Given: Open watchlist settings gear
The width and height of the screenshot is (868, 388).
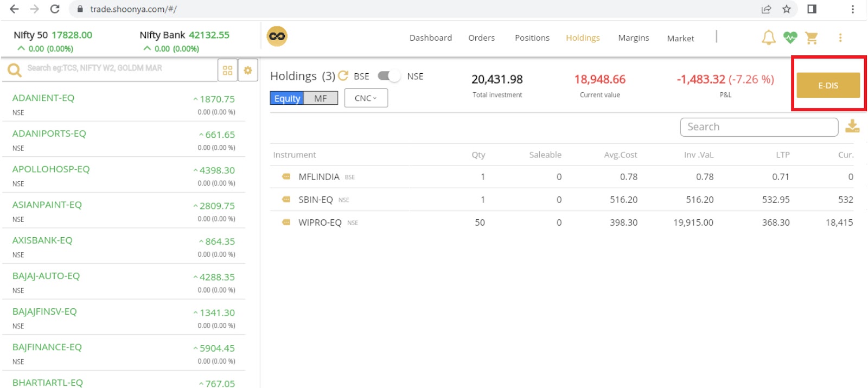Looking at the screenshot, I should tap(248, 71).
